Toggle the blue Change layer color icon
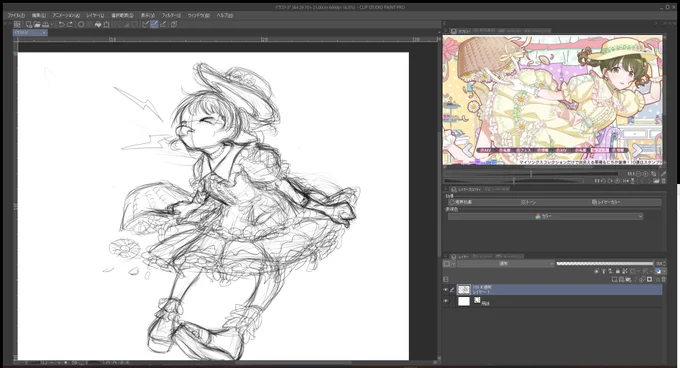The height and width of the screenshot is (368, 680). 657,271
